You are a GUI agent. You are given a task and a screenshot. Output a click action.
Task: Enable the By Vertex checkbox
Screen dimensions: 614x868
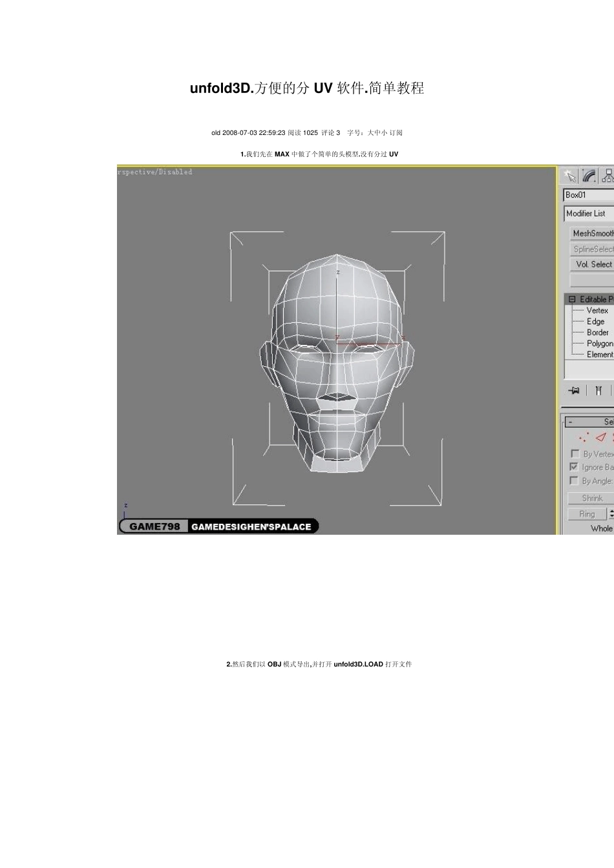575,453
